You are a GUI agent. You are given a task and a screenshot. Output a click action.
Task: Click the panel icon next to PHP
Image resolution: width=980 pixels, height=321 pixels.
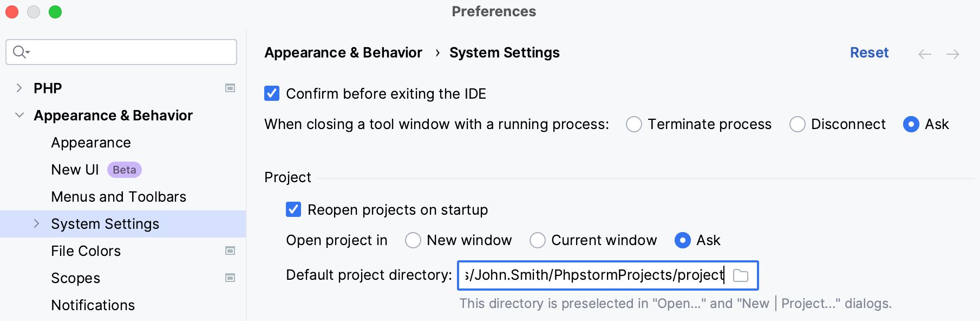[x=230, y=88]
